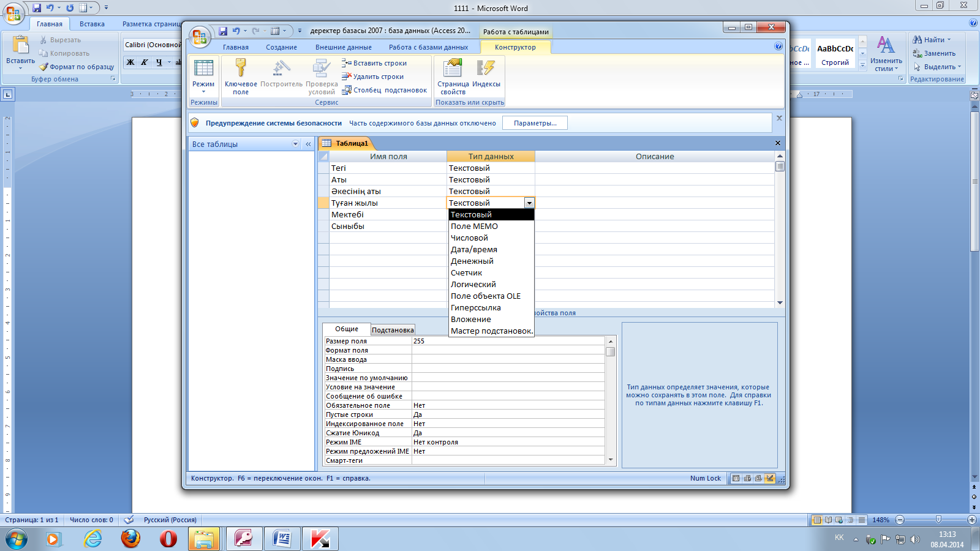This screenshot has height=551, width=980.
Task: Choose Числовой data type
Action: coord(491,238)
